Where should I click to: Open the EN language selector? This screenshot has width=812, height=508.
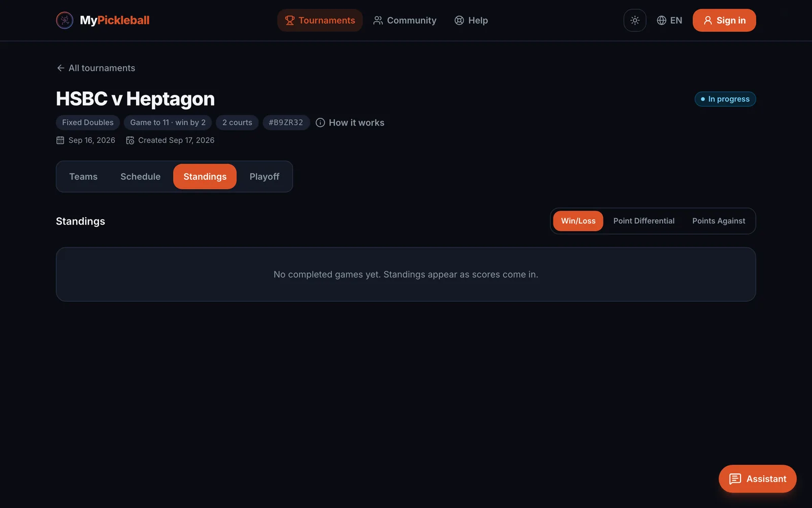point(669,20)
